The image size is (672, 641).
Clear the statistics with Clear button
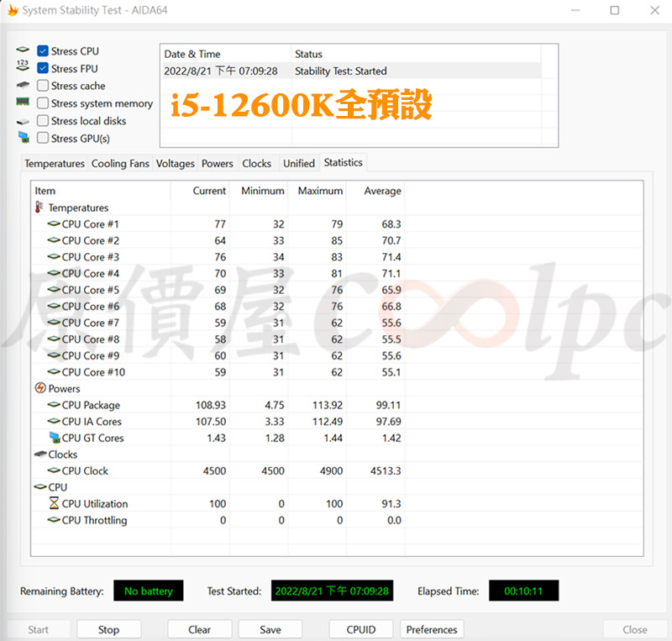click(x=200, y=629)
